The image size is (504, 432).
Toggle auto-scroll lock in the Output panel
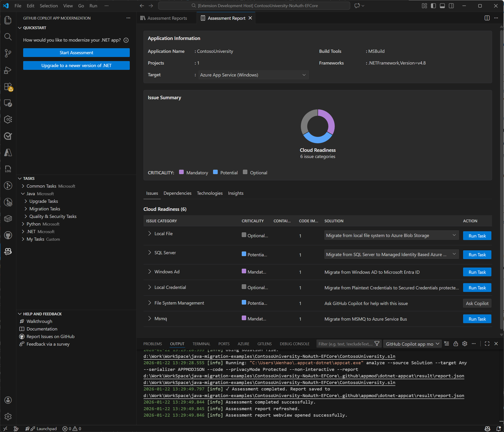click(456, 343)
